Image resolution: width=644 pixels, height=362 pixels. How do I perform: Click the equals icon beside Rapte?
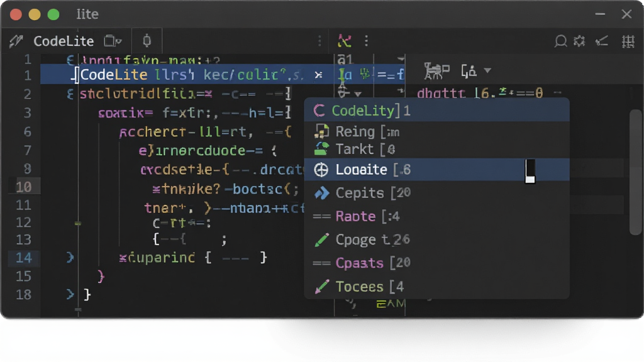[x=321, y=216]
